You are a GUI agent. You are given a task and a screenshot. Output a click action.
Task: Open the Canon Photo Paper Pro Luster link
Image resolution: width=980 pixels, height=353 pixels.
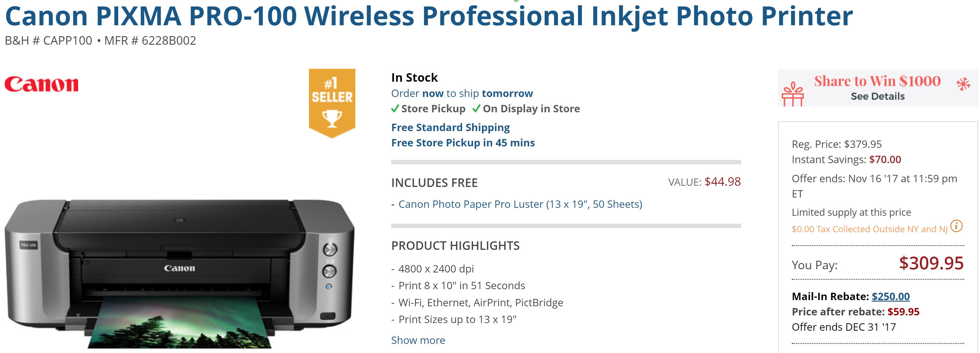tap(520, 205)
